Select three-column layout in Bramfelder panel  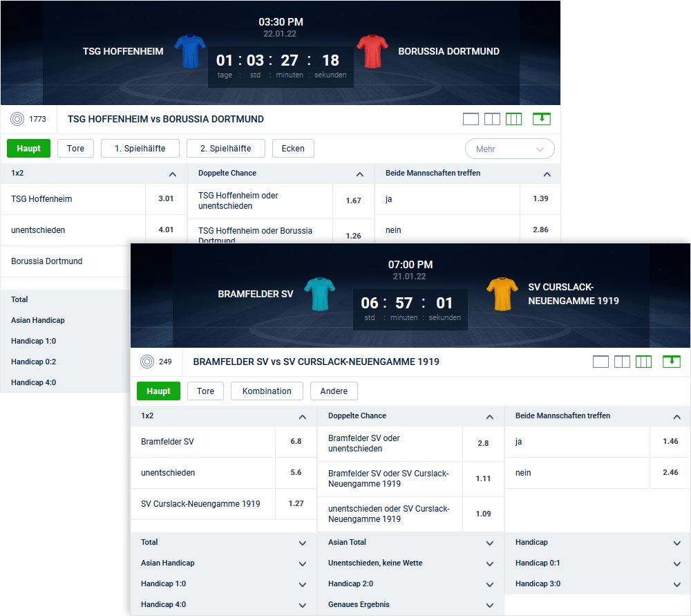644,362
